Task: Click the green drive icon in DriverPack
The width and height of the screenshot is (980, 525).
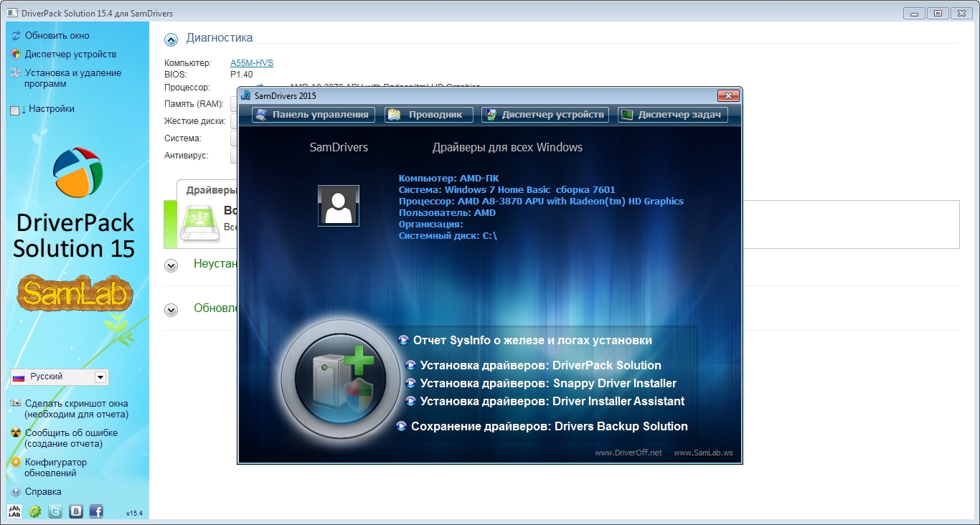Action: (x=201, y=223)
